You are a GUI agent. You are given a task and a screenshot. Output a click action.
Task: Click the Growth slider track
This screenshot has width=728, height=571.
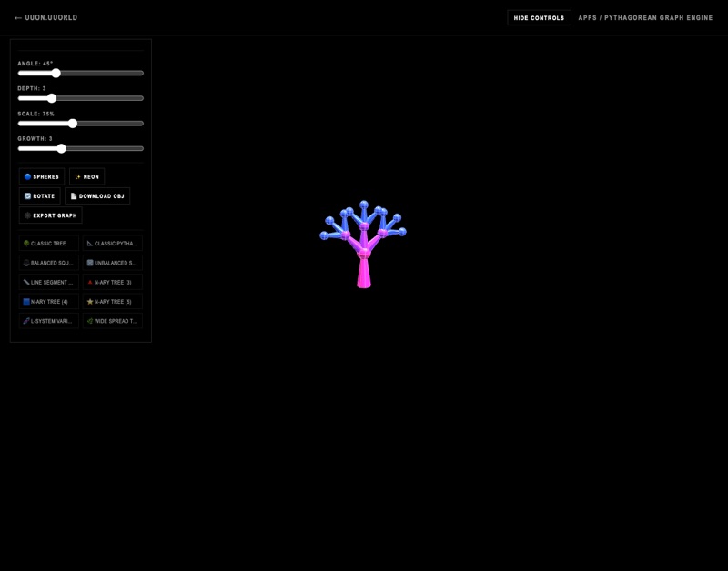coord(81,148)
